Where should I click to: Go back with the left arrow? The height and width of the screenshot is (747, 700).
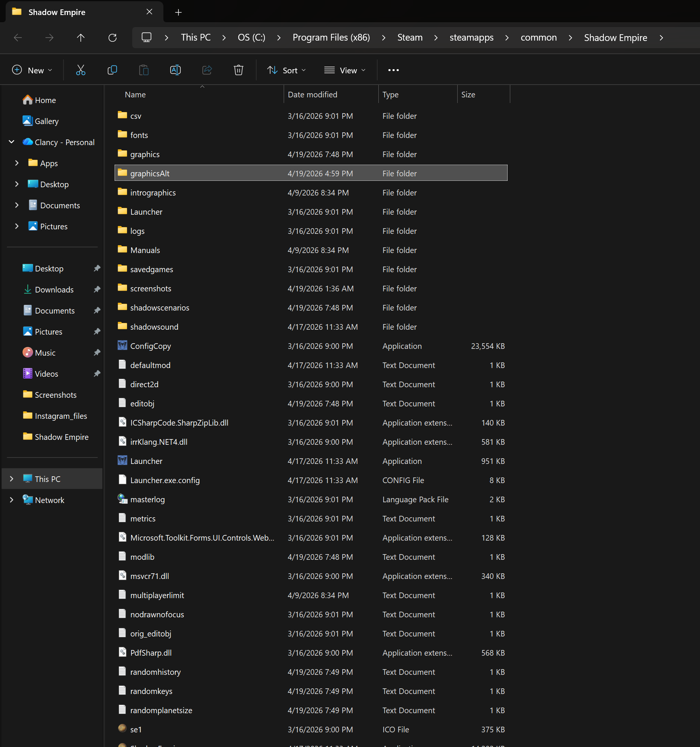(18, 38)
